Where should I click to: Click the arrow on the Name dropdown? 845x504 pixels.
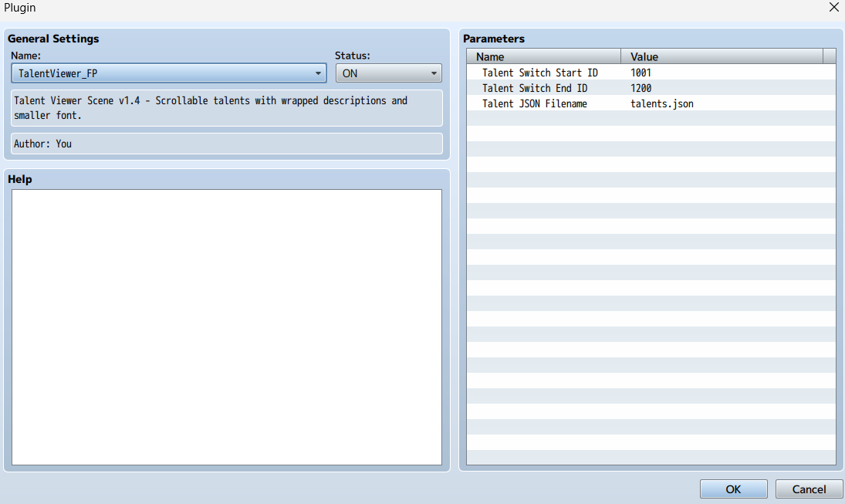(319, 73)
